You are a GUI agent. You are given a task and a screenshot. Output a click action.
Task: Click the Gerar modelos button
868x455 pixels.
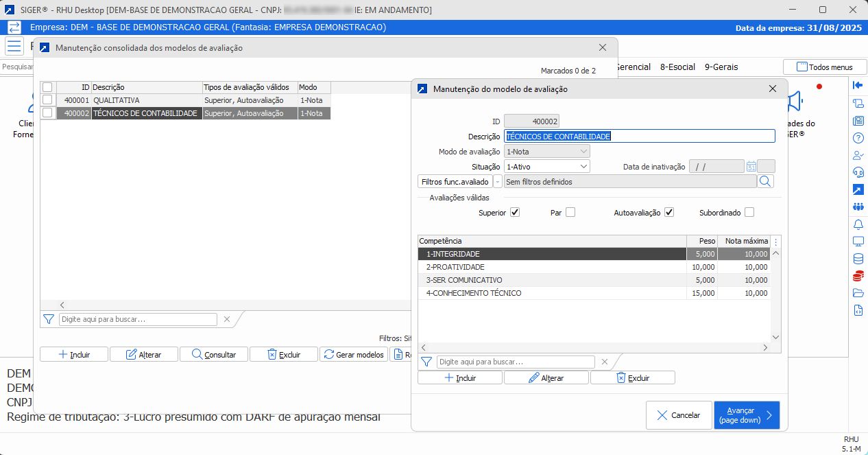click(354, 354)
